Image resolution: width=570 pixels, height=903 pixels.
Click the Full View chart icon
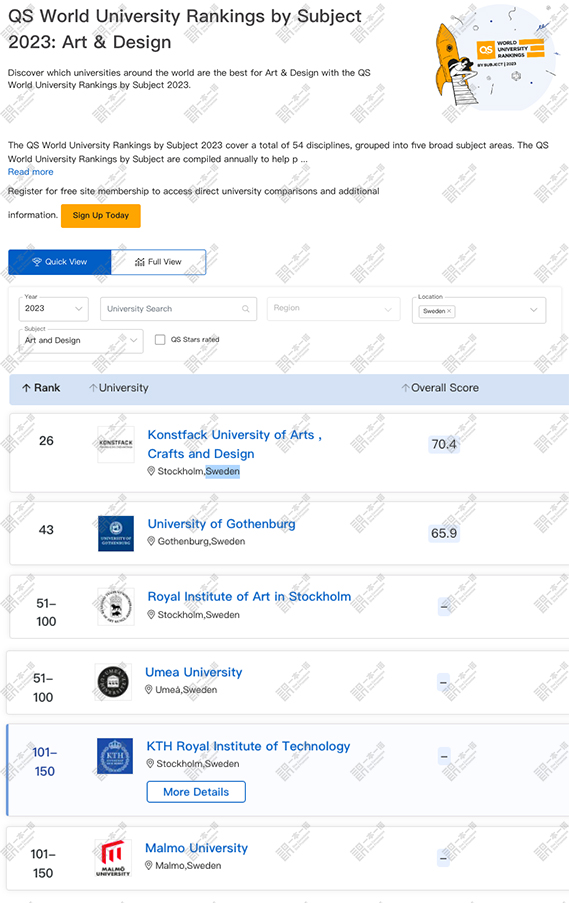coord(140,262)
